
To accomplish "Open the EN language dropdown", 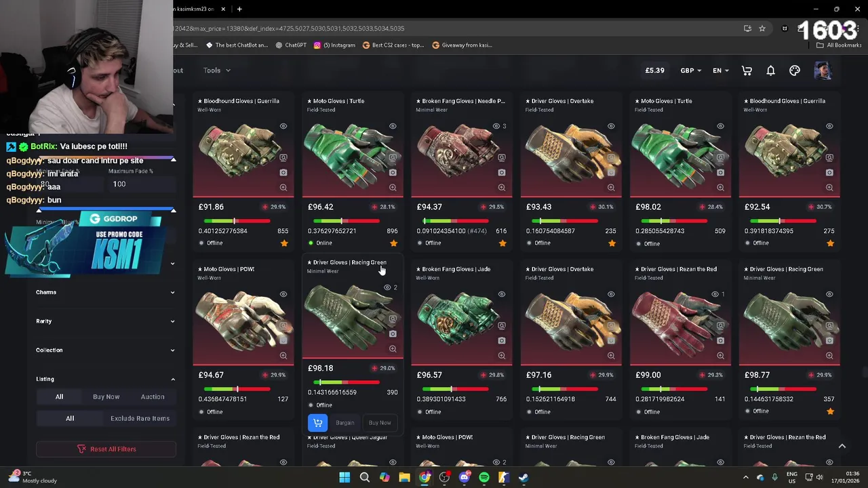I will 721,70.
